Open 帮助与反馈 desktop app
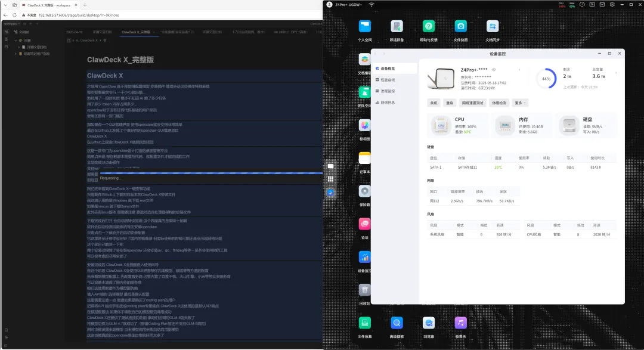This screenshot has width=644, height=350. tap(428, 27)
